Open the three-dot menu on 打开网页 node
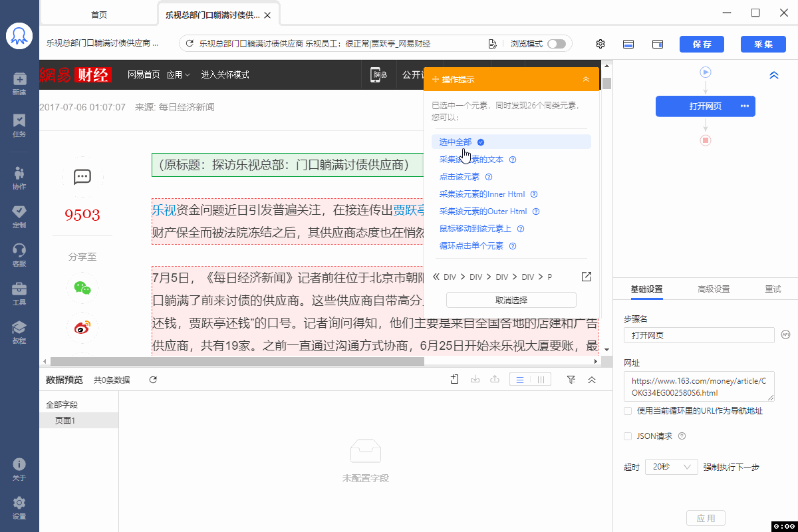Image resolution: width=798 pixels, height=532 pixels. tap(744, 106)
